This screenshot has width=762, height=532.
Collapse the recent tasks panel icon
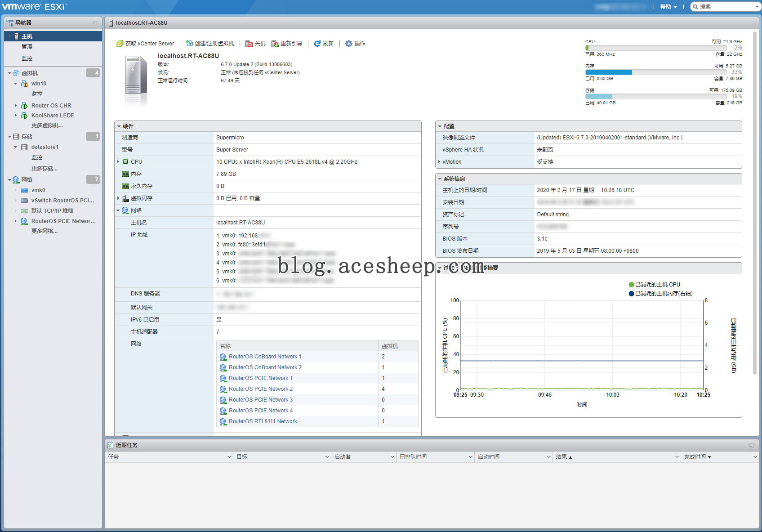tap(752, 445)
